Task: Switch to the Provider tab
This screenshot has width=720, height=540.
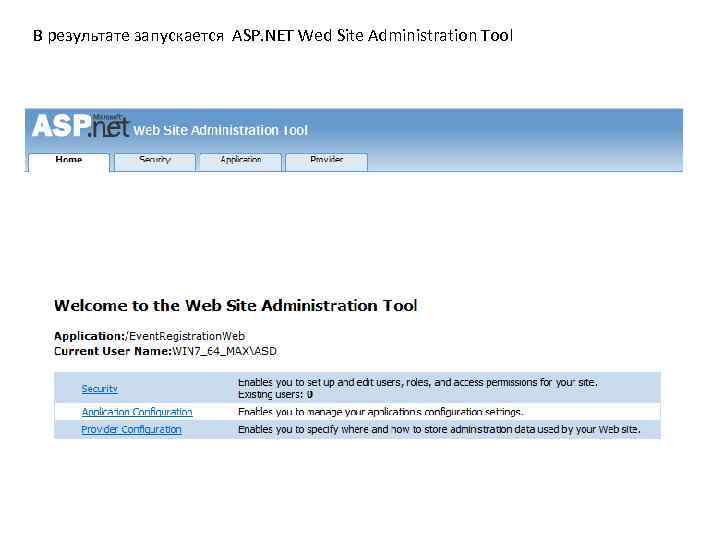Action: click(x=326, y=162)
